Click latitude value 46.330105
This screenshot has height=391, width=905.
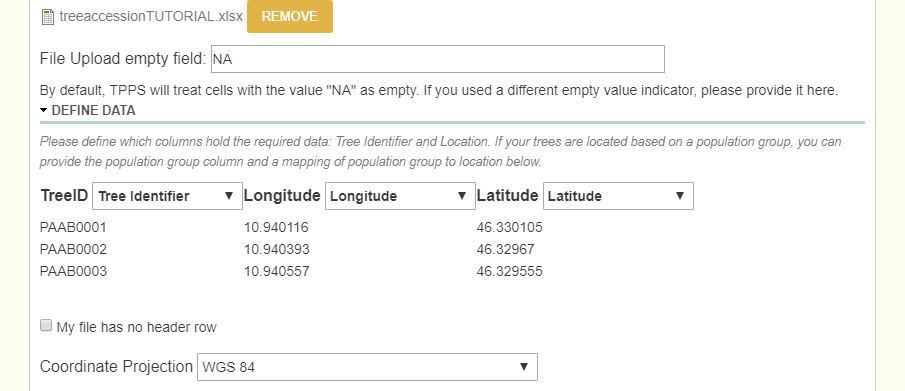tap(510, 228)
